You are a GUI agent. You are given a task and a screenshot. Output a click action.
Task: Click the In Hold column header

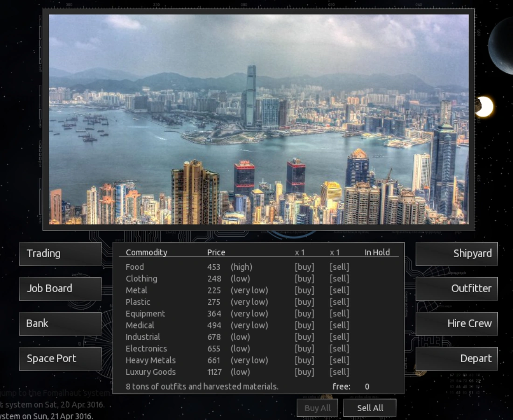pos(377,252)
